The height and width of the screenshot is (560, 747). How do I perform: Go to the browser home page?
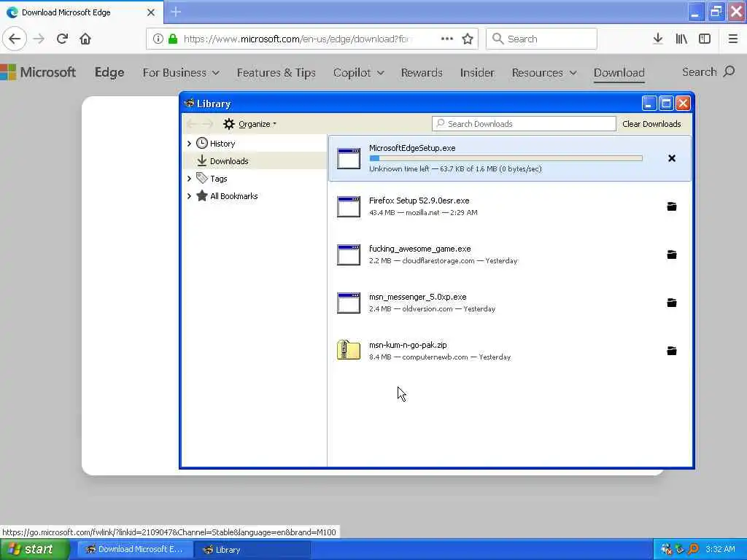(85, 39)
